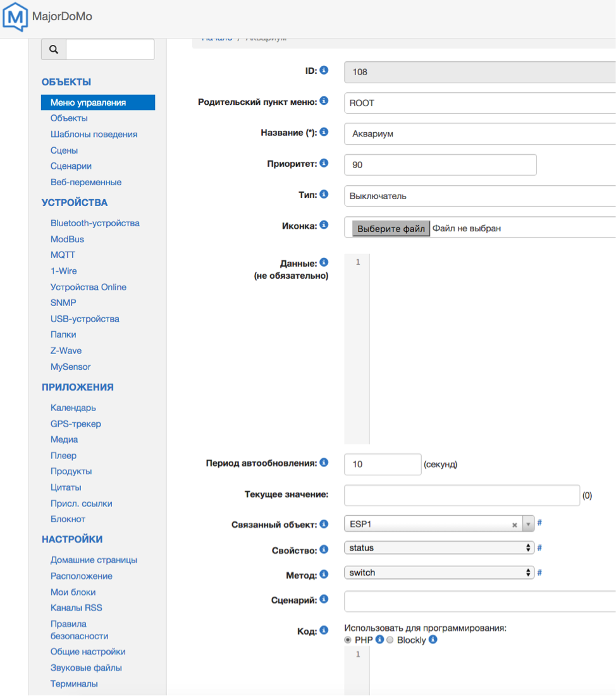Click the hash link beside Свойство dropdown
The width and height of the screenshot is (616, 696).
point(539,547)
